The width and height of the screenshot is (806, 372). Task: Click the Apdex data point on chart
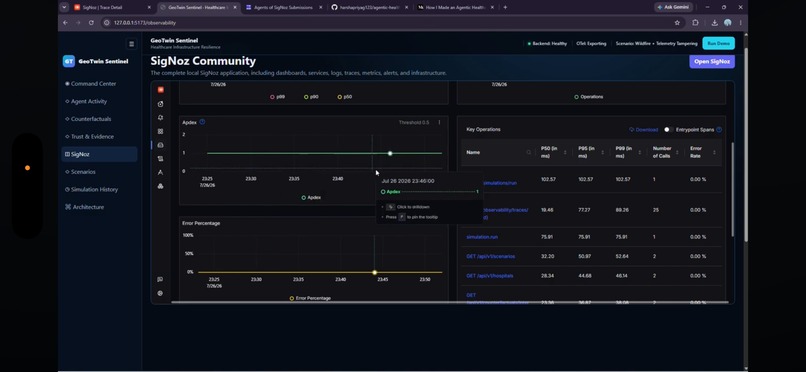390,153
